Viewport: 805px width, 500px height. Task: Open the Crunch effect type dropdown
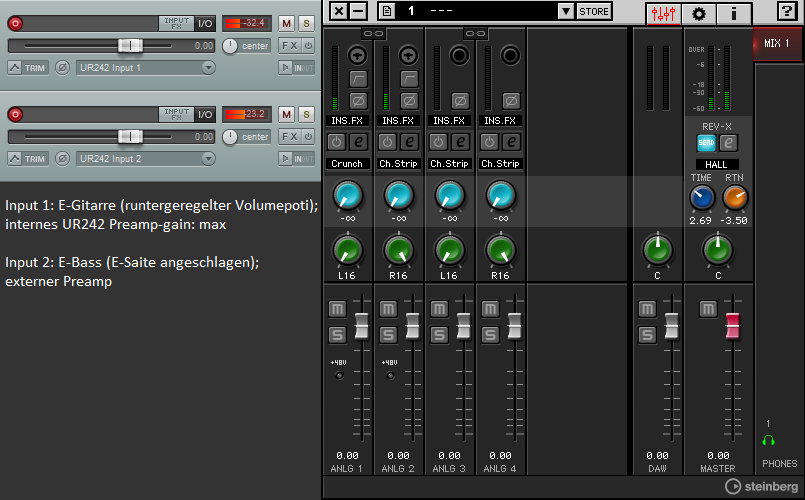pyautogui.click(x=347, y=164)
